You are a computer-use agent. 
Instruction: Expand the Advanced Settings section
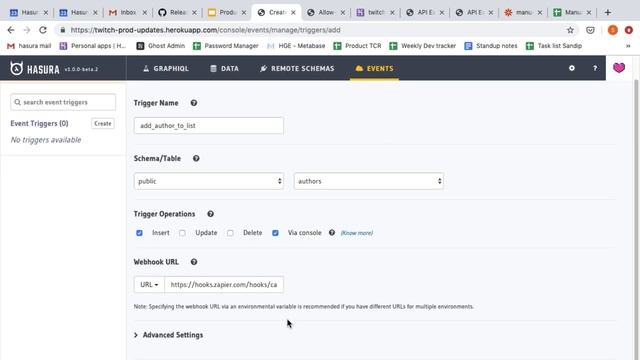(x=169, y=335)
